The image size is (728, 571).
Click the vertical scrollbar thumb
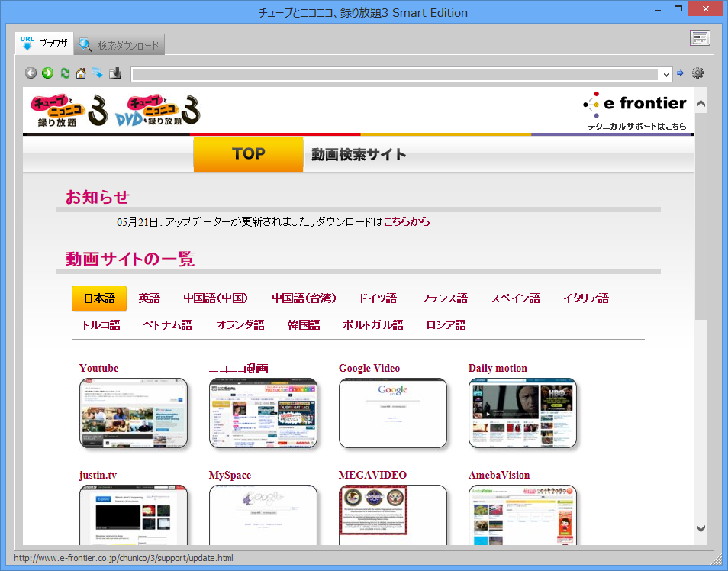[701, 216]
